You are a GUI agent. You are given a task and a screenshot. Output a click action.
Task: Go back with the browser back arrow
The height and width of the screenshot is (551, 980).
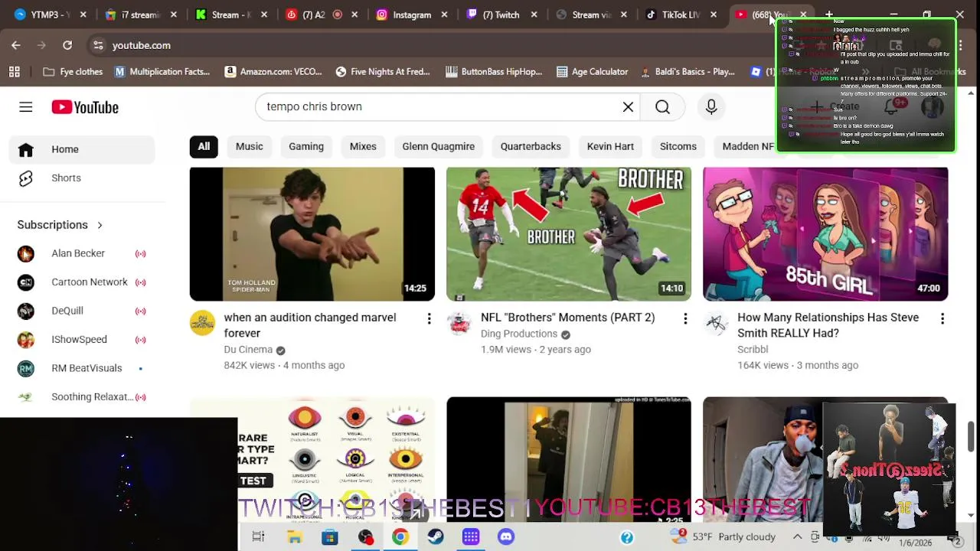tap(16, 45)
